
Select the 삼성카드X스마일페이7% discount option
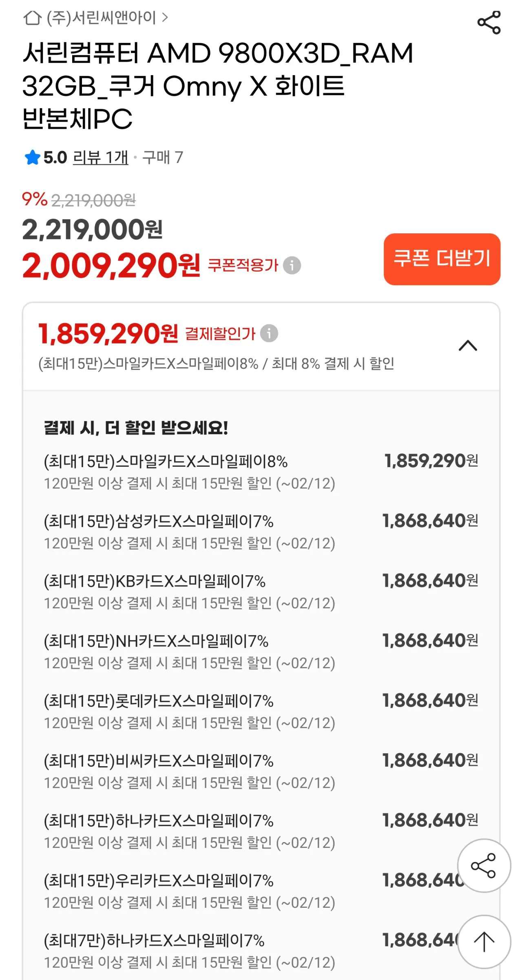(x=159, y=521)
